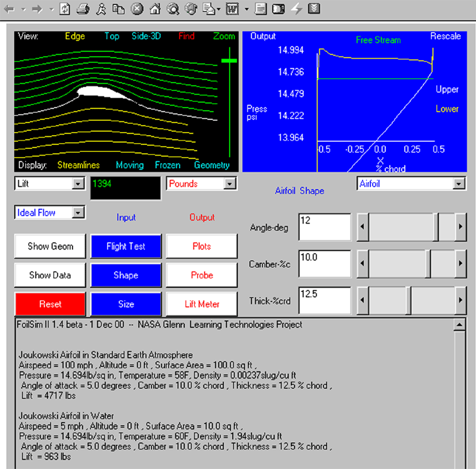Switch view to Top

click(x=112, y=36)
